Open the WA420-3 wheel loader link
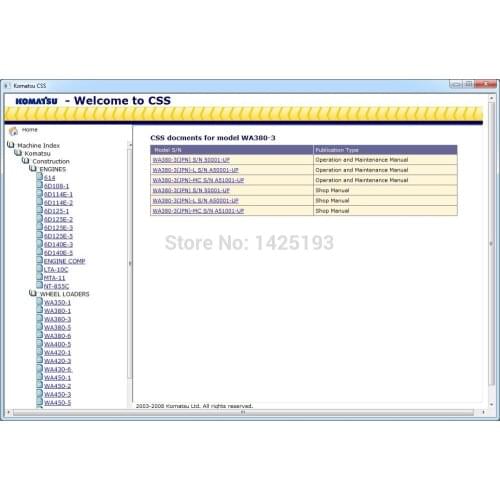500x500 pixels. point(57,361)
